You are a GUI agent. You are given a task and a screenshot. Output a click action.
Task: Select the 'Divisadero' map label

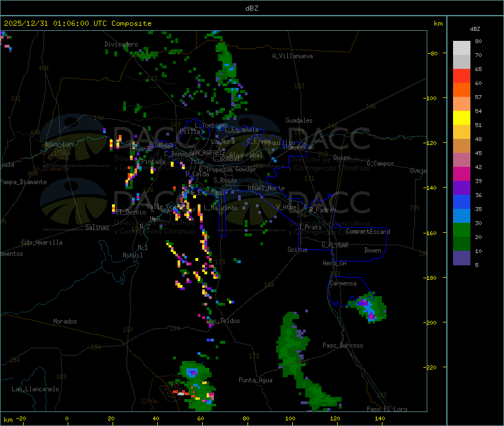pyautogui.click(x=121, y=44)
